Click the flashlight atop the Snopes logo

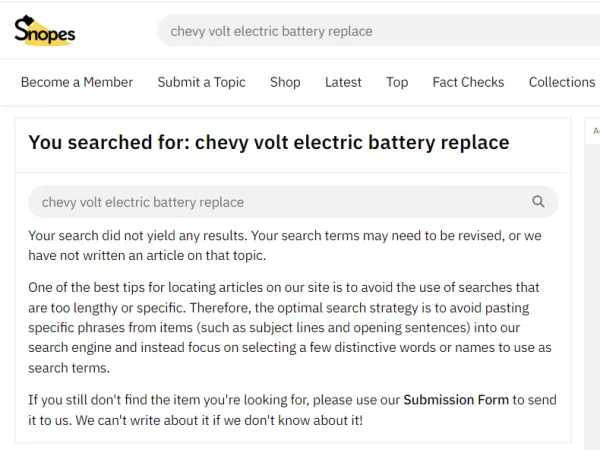coord(28,20)
